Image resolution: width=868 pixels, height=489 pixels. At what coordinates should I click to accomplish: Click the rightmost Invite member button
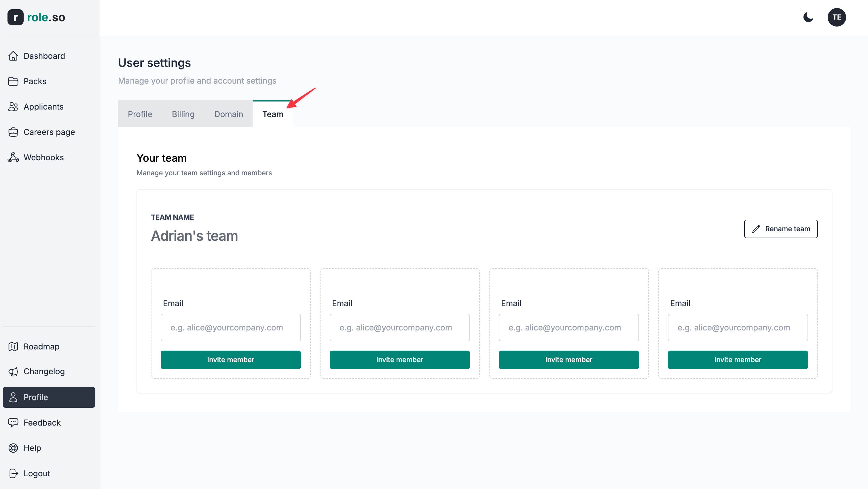point(738,360)
